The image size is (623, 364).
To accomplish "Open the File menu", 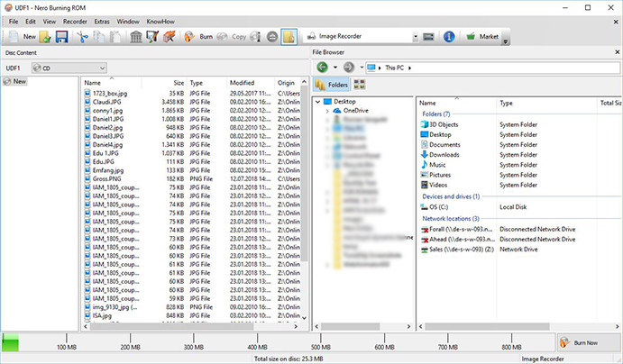I will coord(14,22).
